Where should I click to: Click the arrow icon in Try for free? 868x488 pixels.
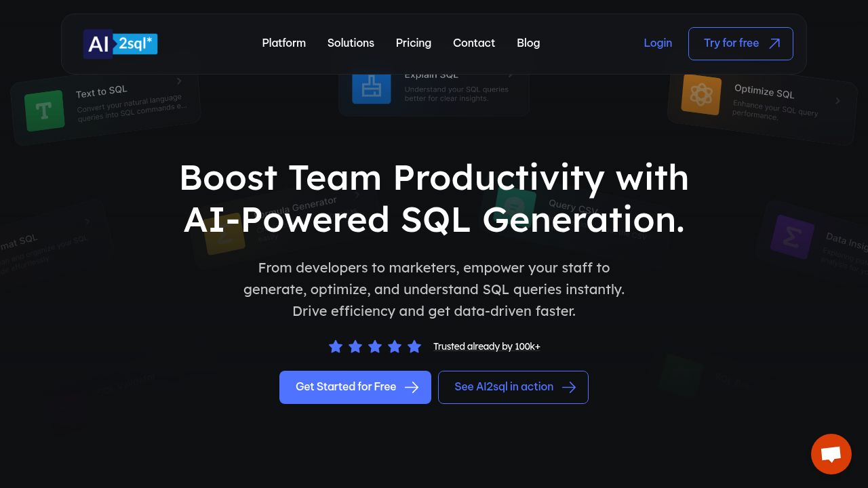coord(774,43)
